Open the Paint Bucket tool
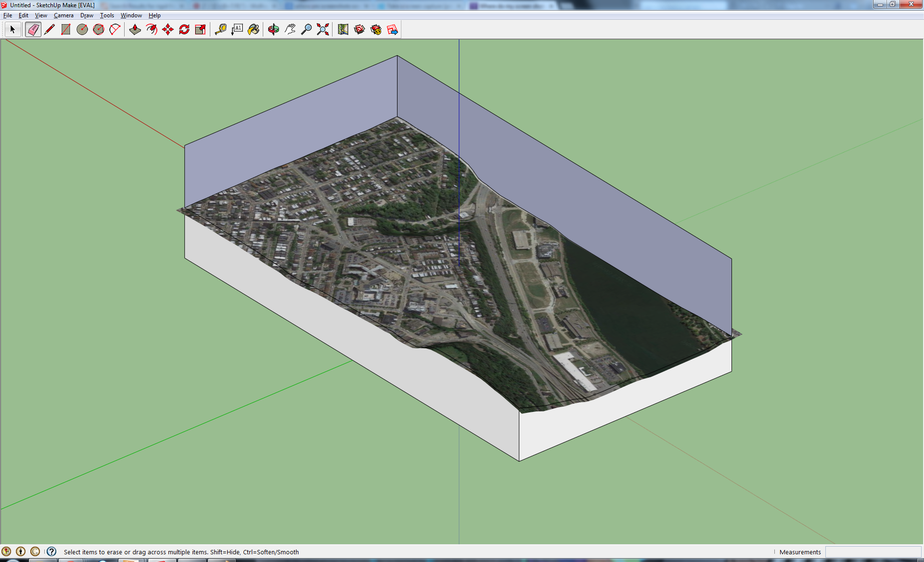 click(x=254, y=30)
